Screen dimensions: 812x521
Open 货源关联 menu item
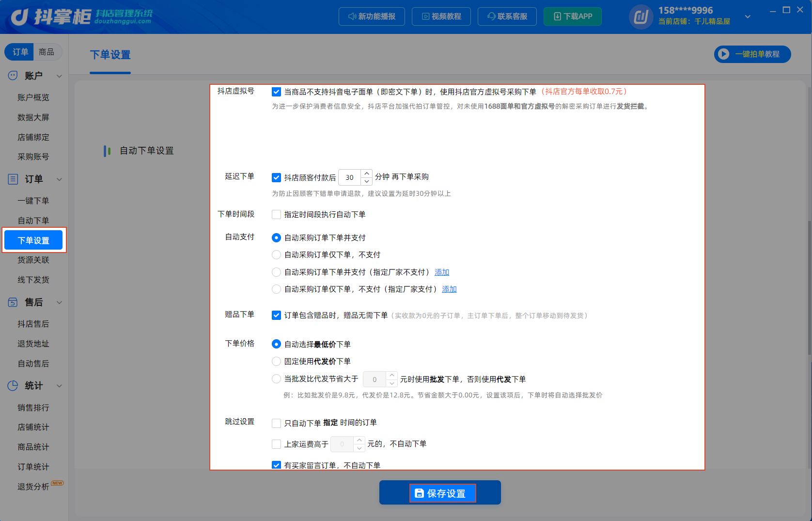point(33,260)
